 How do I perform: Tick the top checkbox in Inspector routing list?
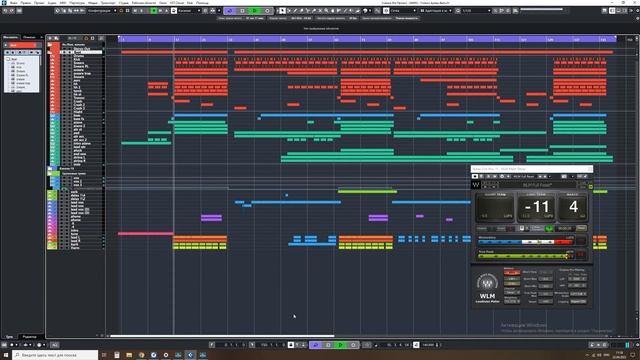click(8, 59)
